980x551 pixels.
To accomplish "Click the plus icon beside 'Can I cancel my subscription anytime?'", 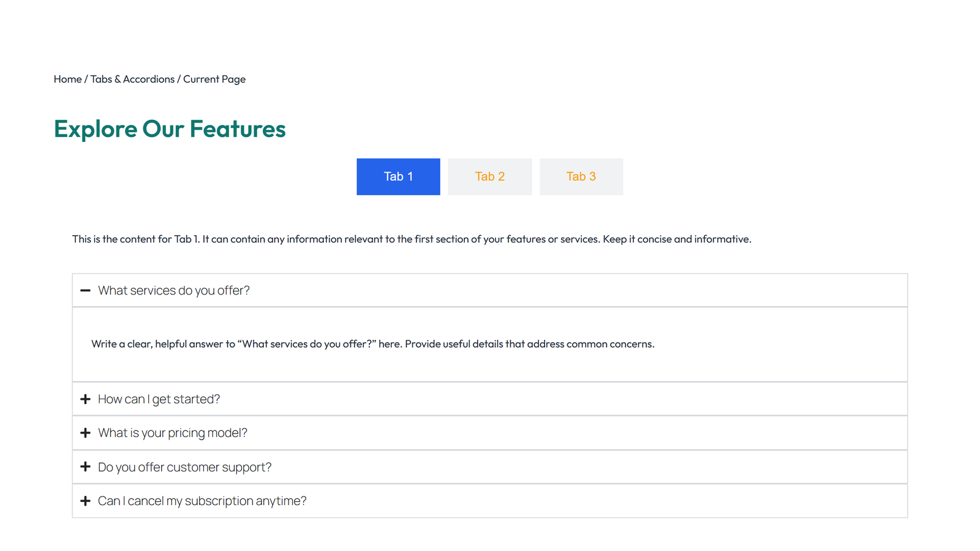I will [85, 501].
